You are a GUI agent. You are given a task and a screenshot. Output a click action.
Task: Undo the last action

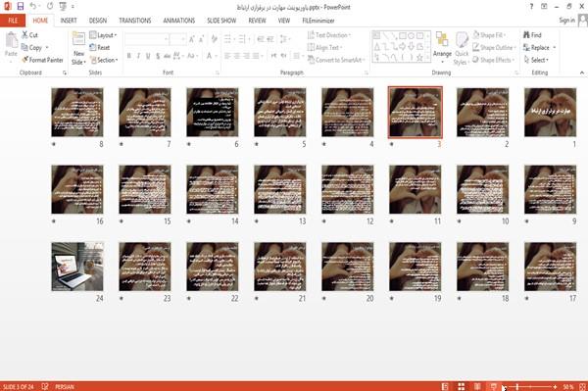pos(33,7)
